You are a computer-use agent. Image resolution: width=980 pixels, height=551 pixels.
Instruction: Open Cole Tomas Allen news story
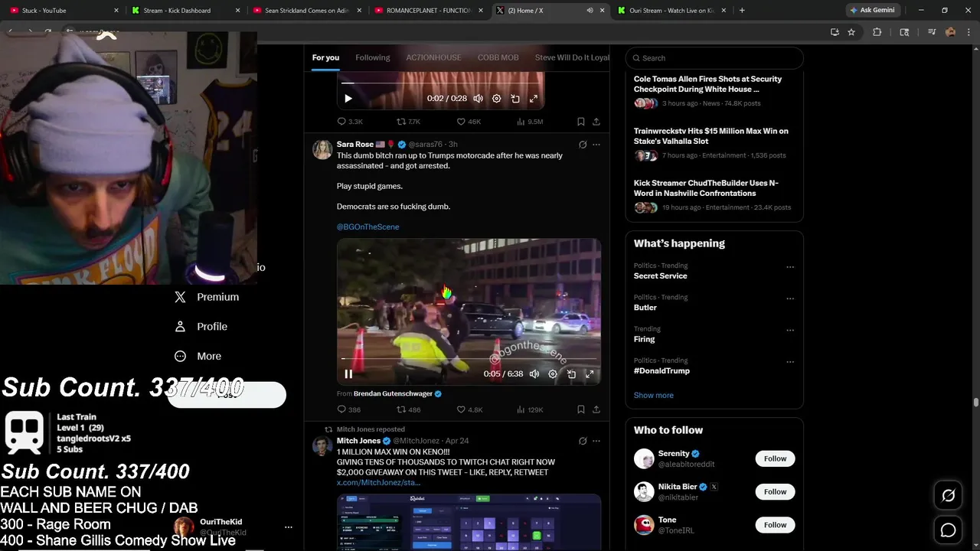[714, 90]
